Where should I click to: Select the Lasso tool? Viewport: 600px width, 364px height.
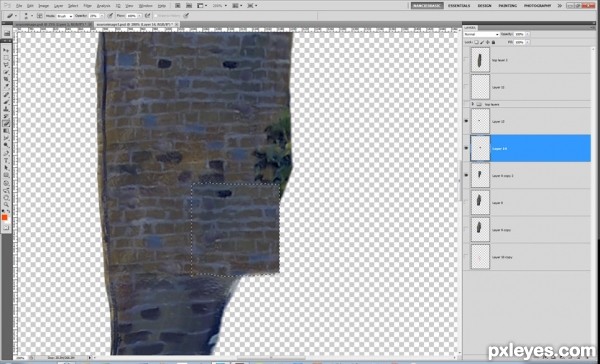(x=6, y=65)
